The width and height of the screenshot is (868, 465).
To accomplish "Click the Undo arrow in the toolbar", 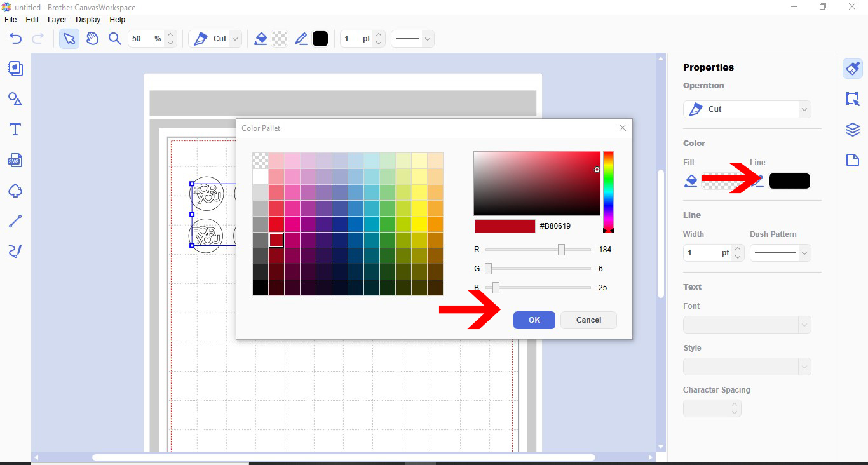I will click(16, 39).
